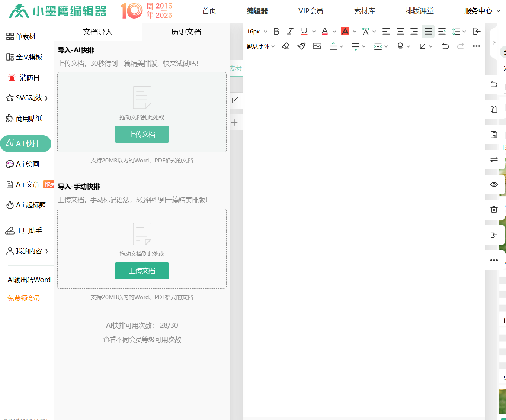Image resolution: width=506 pixels, height=420 pixels.
Task: Insert an image via picture icon
Action: pyautogui.click(x=317, y=46)
